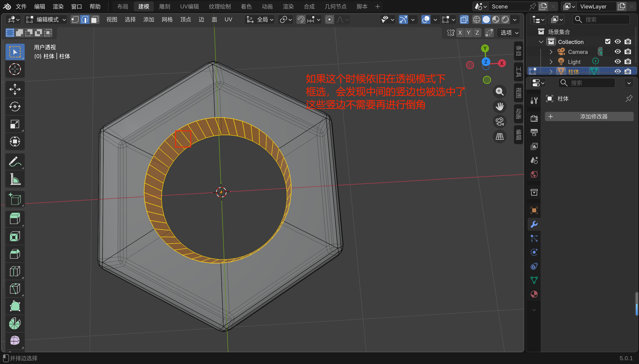
Task: Select the Move tool in toolbar
Action: (x=15, y=89)
